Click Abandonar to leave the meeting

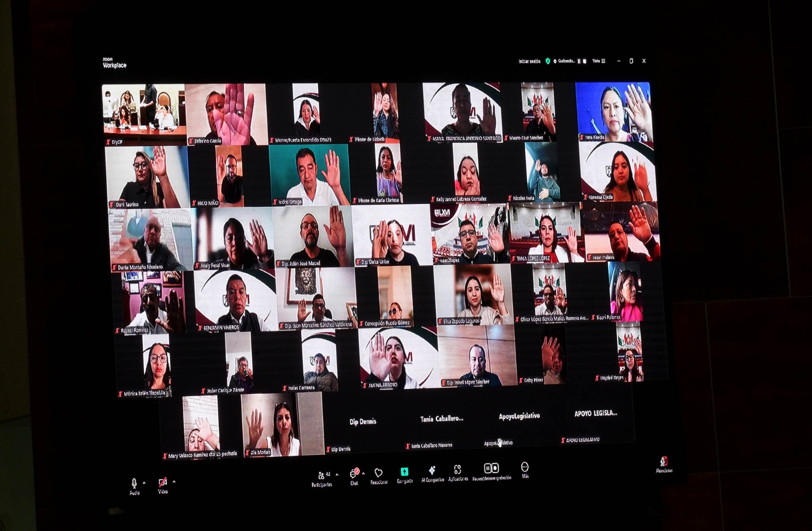(663, 462)
